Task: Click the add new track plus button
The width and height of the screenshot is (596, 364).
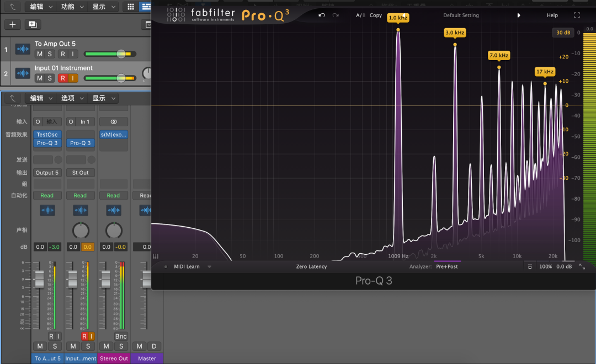Action: (13, 24)
